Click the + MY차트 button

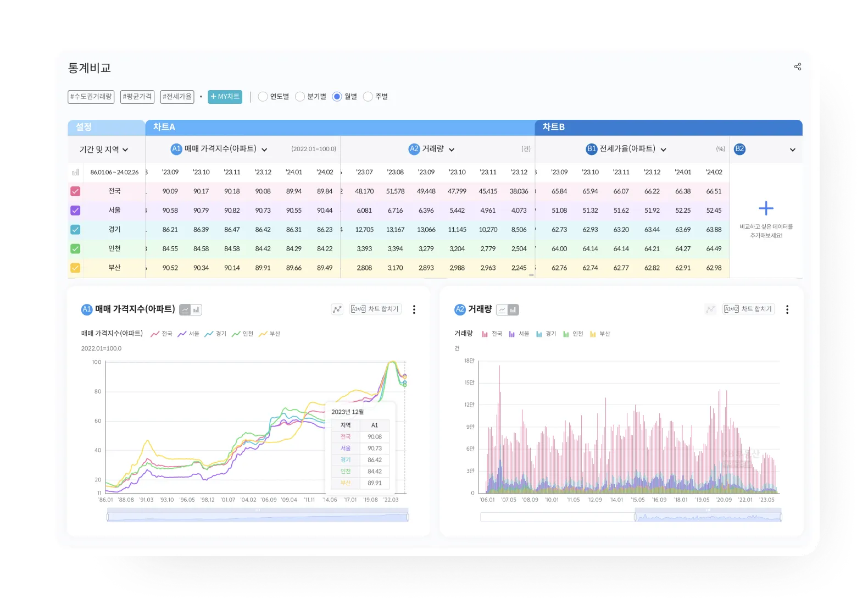(x=225, y=97)
